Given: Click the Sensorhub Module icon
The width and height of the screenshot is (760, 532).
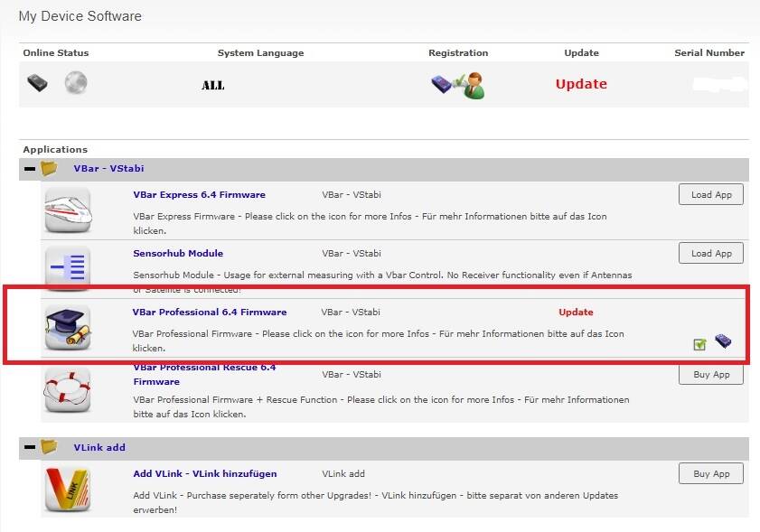Looking at the screenshot, I should pos(68,267).
